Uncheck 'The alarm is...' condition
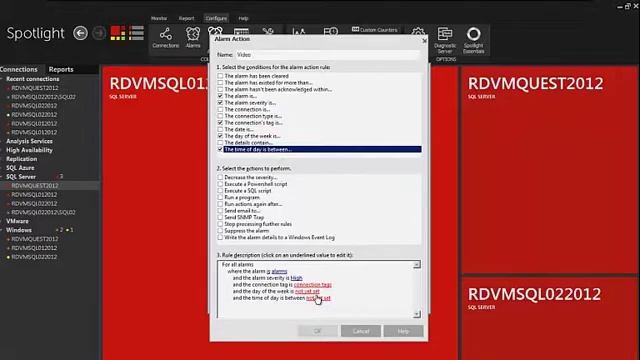640x360 pixels. tap(220, 96)
